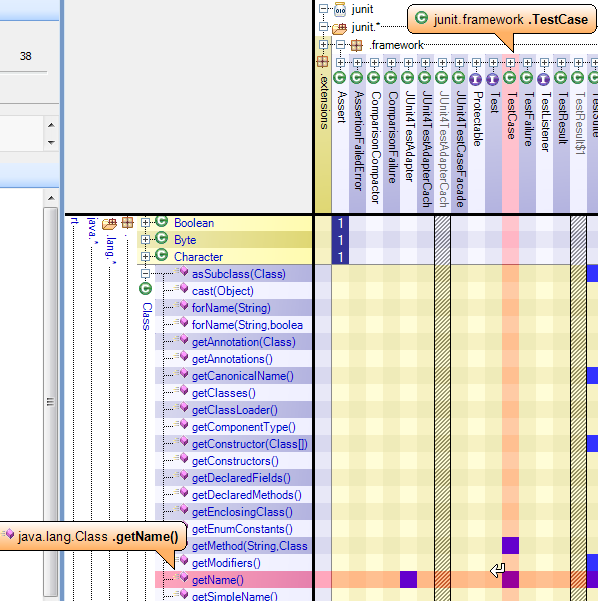Click the interface icon above TestListener column
This screenshot has width=598, height=601.
point(544,79)
